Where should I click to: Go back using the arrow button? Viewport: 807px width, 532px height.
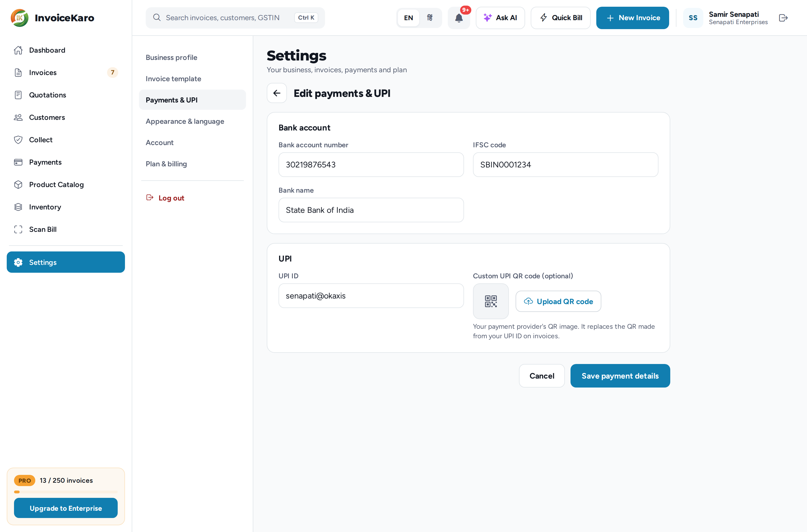click(x=277, y=93)
